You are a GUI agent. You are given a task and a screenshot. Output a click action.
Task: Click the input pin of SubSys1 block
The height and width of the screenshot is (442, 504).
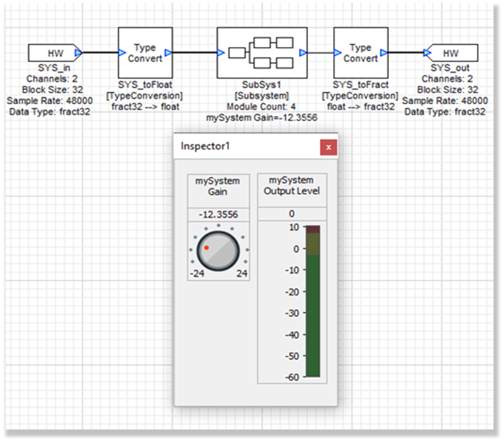tap(221, 52)
